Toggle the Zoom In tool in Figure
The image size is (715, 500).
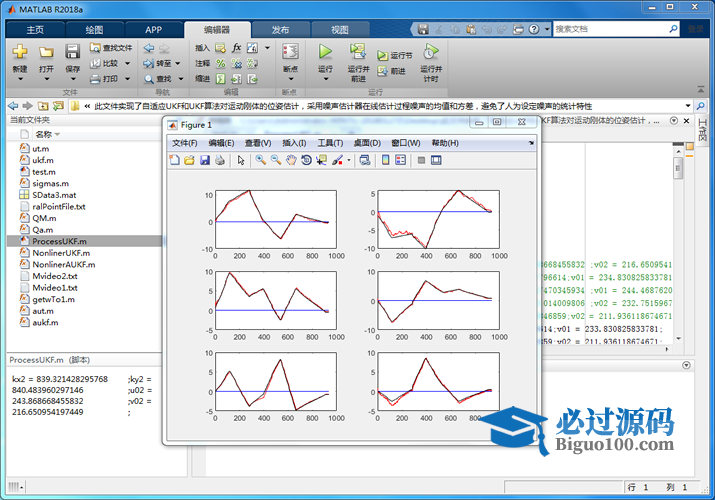(261, 160)
